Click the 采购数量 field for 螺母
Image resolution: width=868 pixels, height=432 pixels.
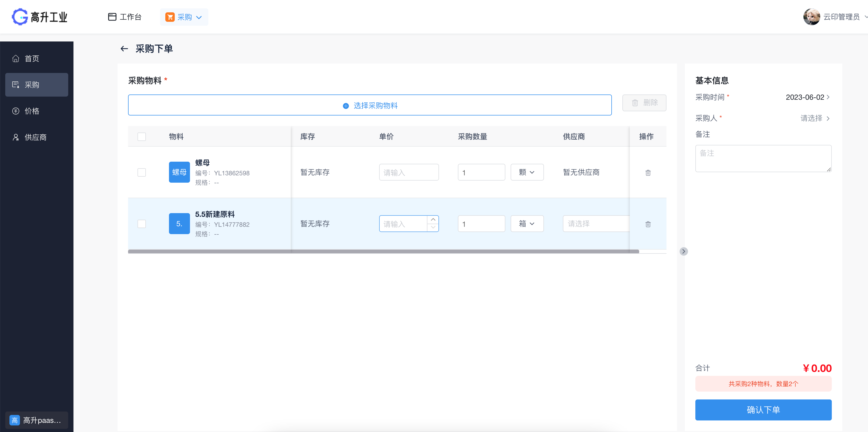point(481,172)
